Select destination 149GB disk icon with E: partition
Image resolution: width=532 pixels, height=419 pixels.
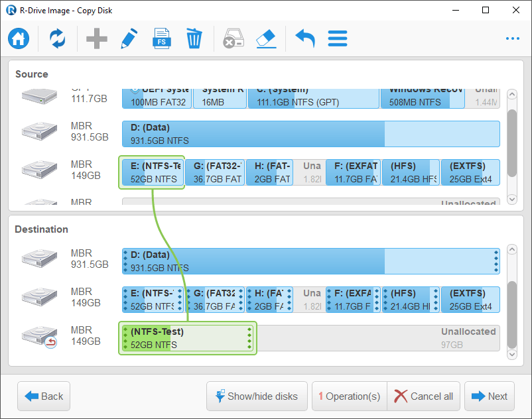(39, 296)
